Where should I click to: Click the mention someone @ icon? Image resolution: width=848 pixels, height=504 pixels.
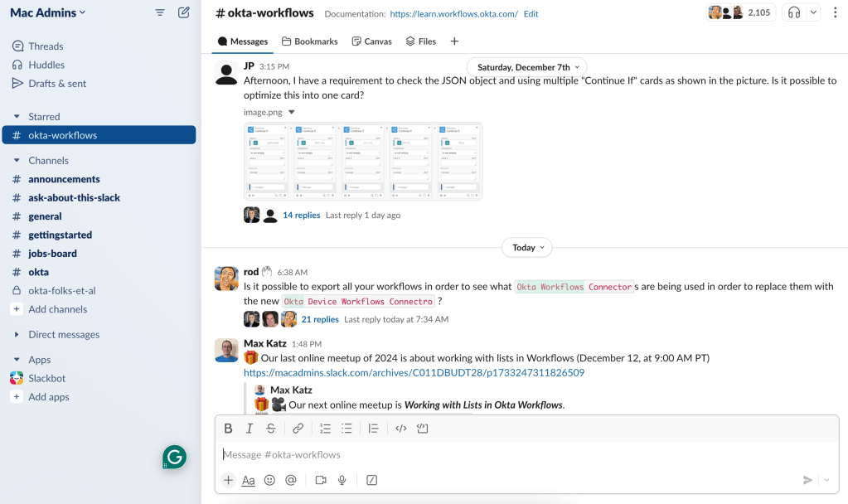point(290,480)
